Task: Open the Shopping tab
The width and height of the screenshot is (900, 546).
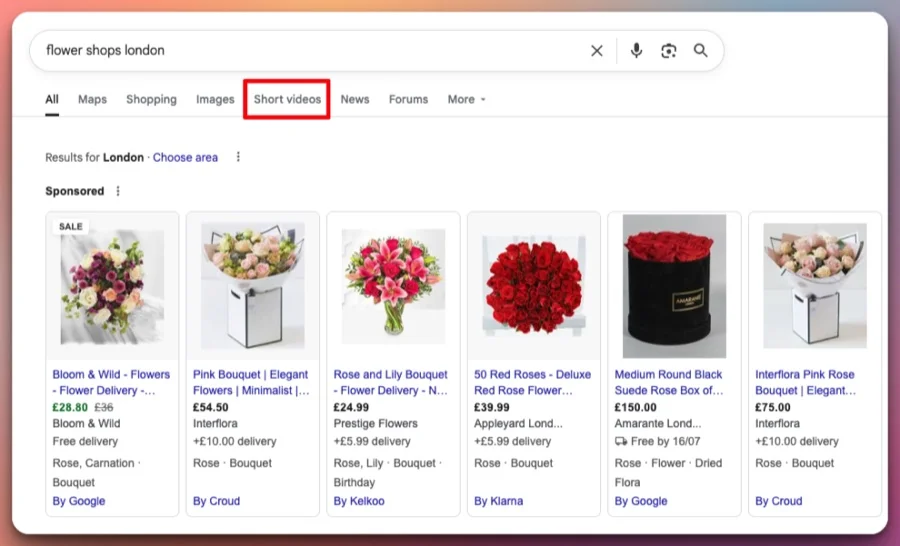Action: [x=152, y=99]
